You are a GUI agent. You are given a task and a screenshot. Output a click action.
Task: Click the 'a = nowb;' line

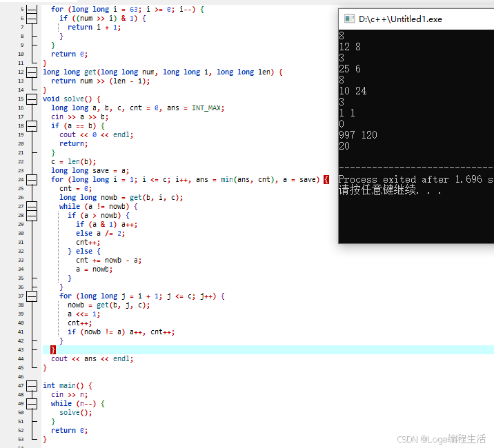[x=95, y=269]
